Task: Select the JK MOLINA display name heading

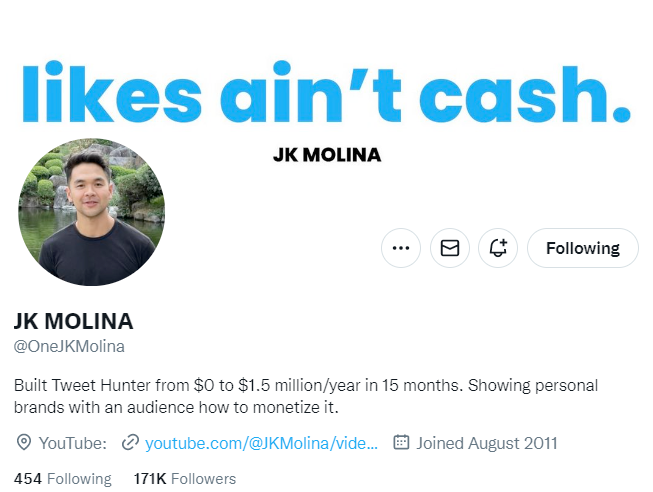Action: pos(73,321)
